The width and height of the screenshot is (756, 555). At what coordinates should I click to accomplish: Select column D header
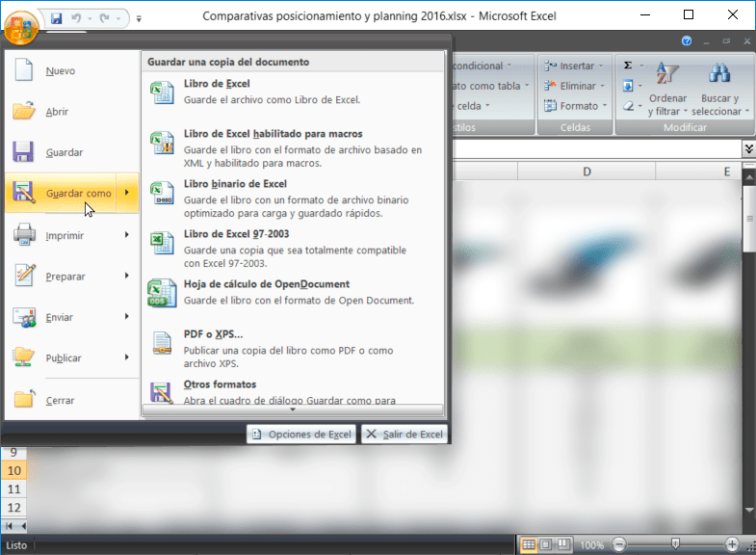[587, 172]
